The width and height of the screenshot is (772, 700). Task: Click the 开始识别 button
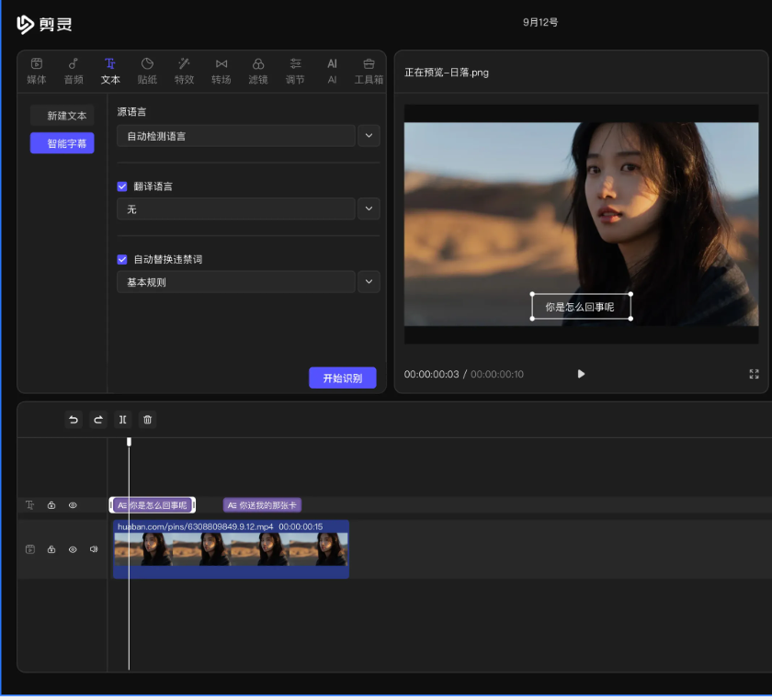[x=342, y=378]
